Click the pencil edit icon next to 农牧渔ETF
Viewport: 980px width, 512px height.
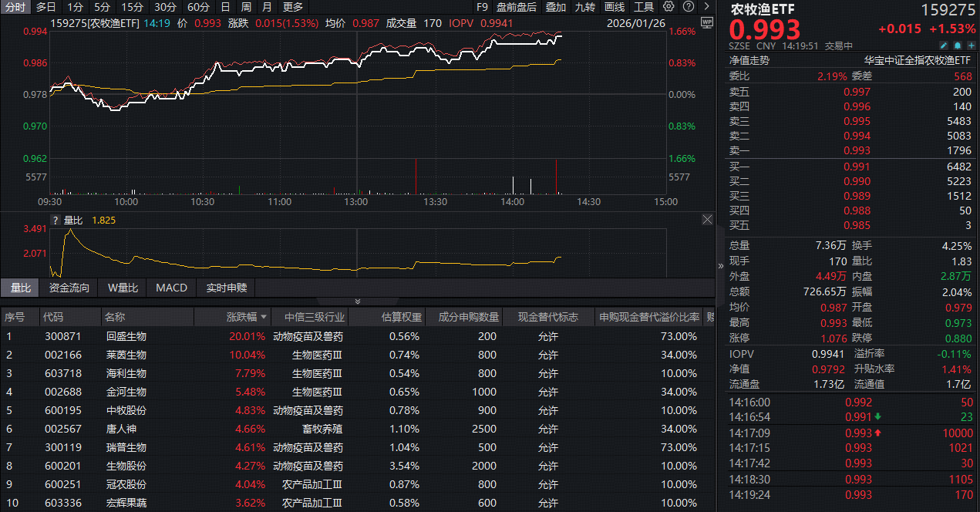pos(944,45)
